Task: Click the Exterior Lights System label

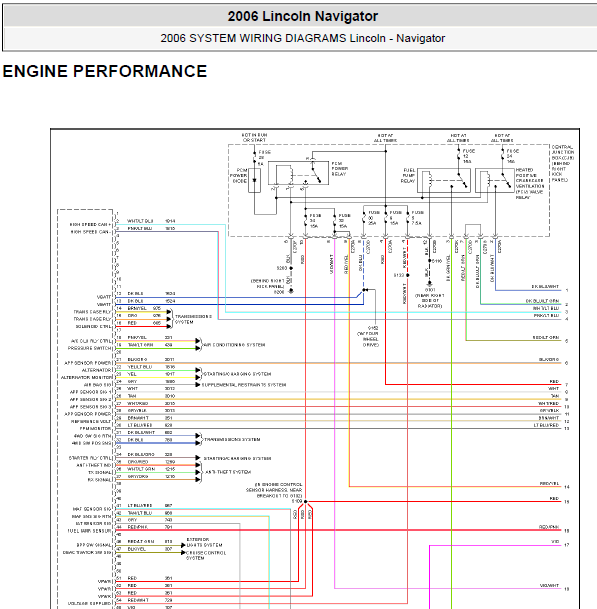Action: coord(204,542)
